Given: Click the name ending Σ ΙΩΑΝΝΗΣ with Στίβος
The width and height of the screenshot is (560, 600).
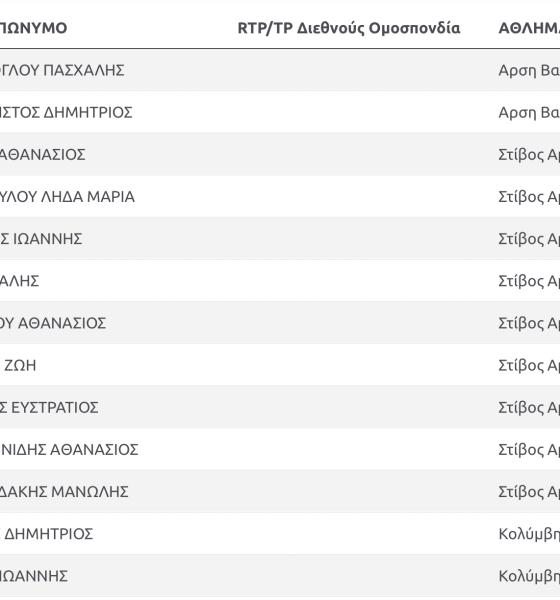Looking at the screenshot, I should click(41, 239).
